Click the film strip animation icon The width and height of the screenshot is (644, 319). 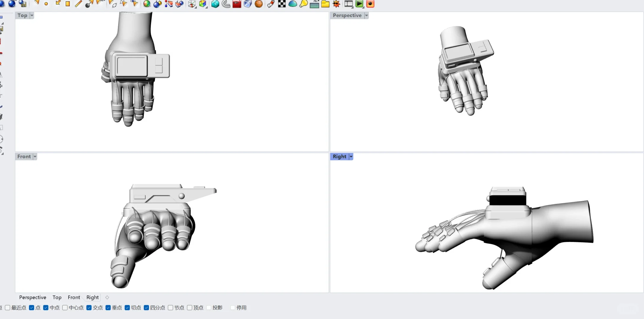(348, 4)
